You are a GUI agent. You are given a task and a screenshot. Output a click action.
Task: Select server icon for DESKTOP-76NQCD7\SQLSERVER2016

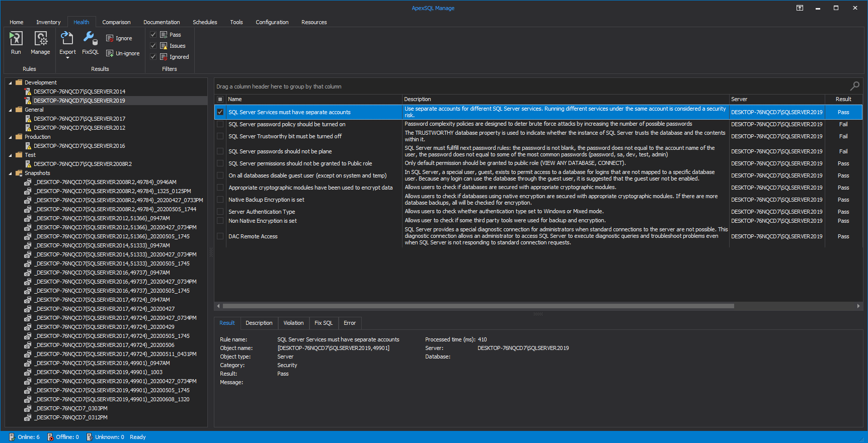[28, 146]
